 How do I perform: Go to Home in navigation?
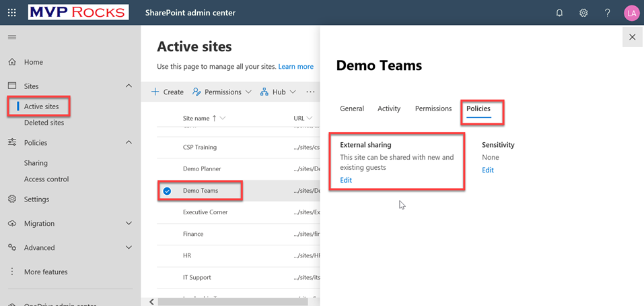pos(33,62)
